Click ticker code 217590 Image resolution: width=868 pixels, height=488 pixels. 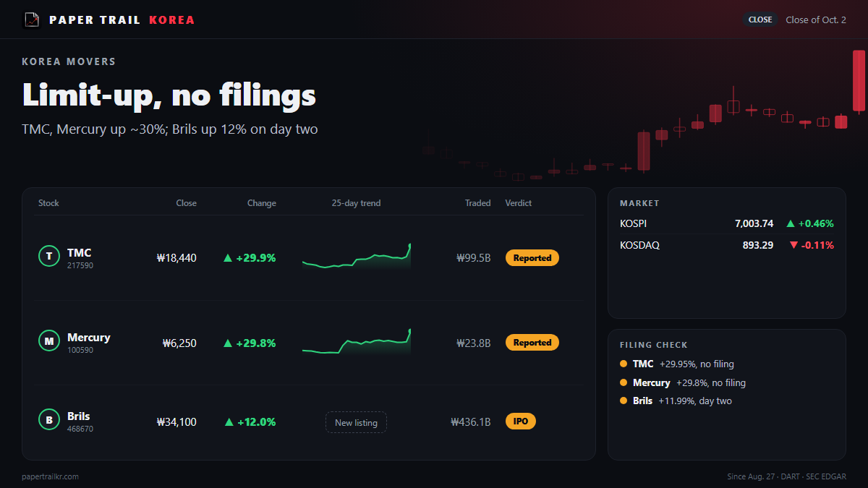tap(80, 266)
